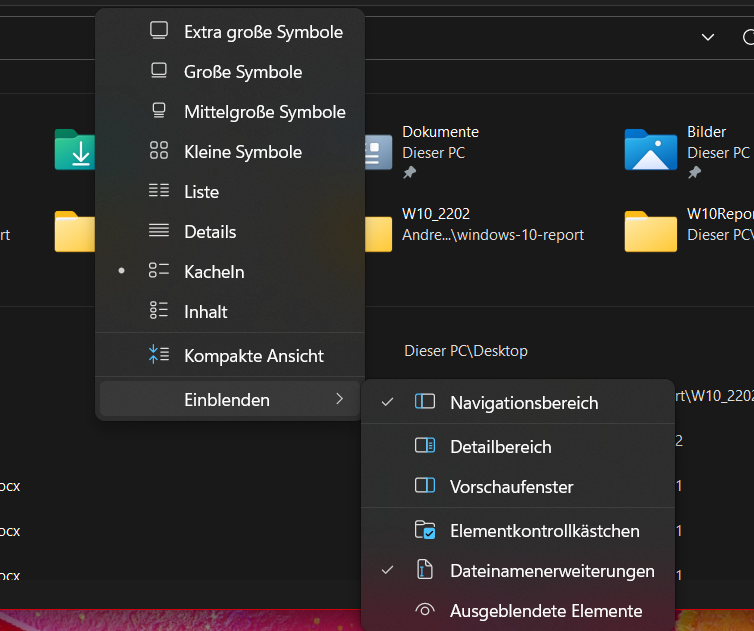754x631 pixels.
Task: Click the green Downloads folder icon
Action: point(75,150)
